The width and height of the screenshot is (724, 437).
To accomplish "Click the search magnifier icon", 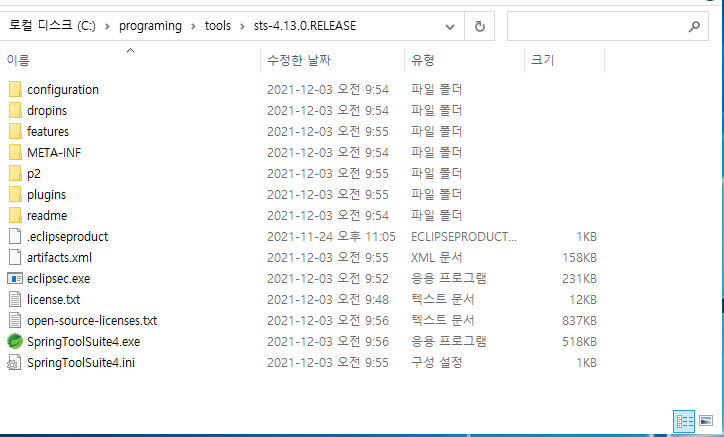I will [x=694, y=27].
